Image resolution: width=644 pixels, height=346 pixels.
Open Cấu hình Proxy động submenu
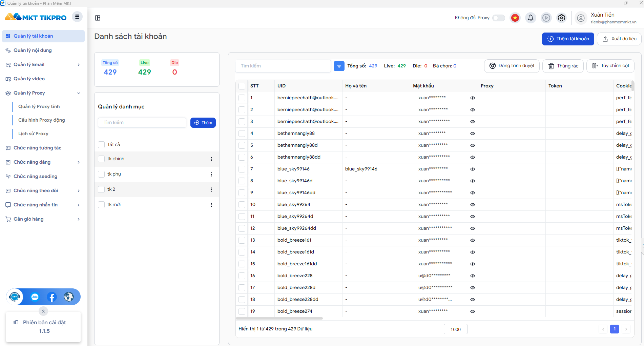pos(42,120)
